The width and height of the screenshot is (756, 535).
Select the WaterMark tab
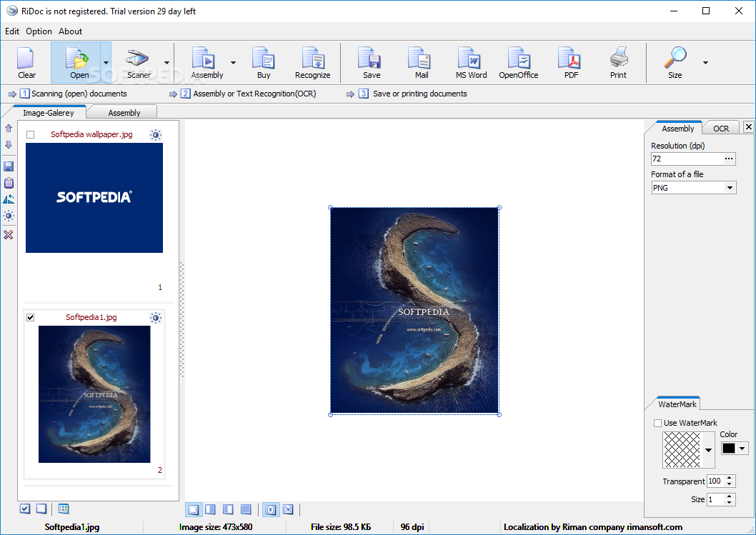tap(677, 404)
